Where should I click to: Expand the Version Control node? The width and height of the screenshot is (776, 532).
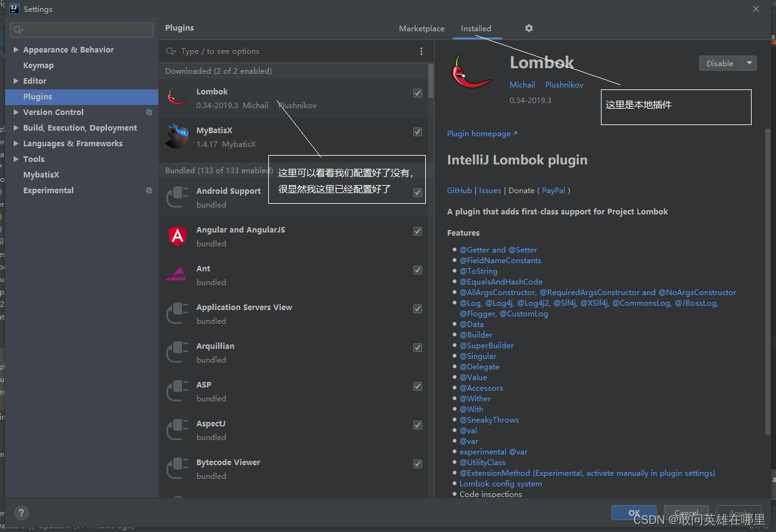16,113
